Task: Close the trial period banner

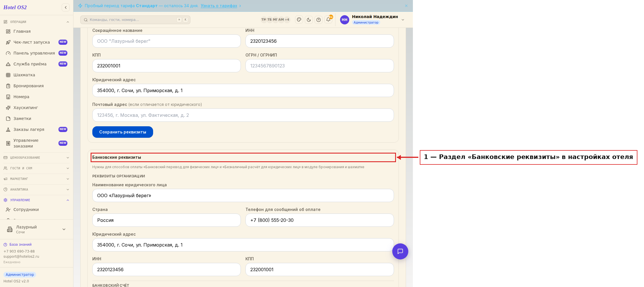Action: [x=406, y=6]
